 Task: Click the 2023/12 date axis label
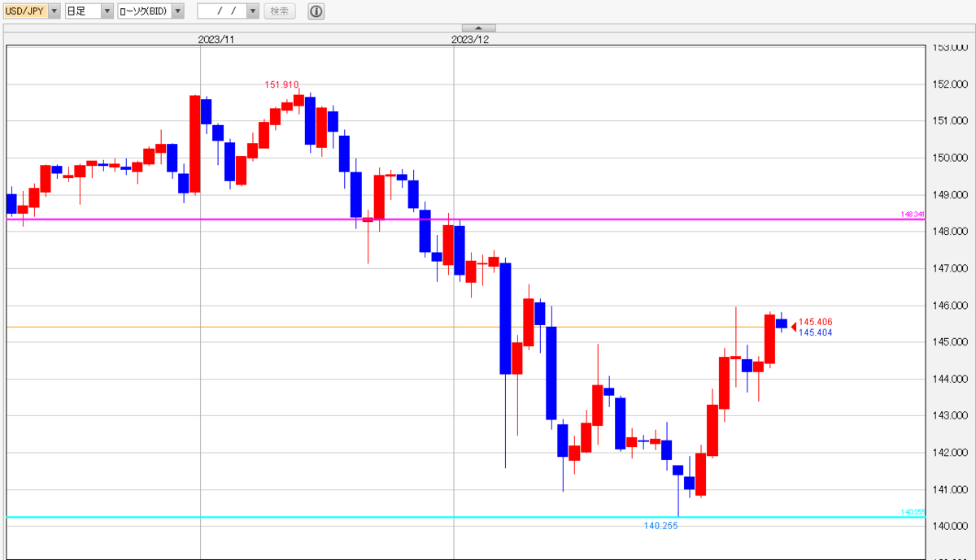pyautogui.click(x=470, y=39)
